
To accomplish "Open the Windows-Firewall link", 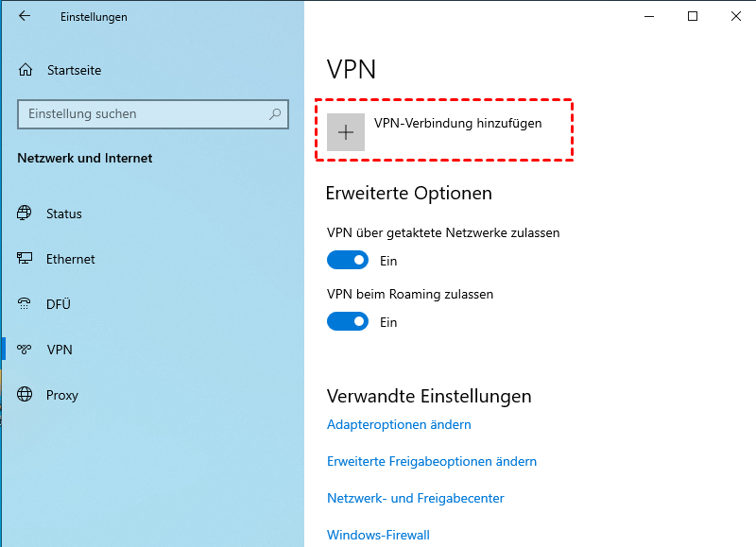I will (x=378, y=535).
